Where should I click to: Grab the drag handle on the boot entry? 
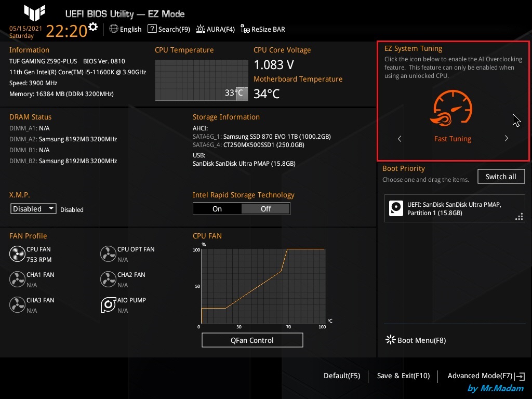click(519, 217)
